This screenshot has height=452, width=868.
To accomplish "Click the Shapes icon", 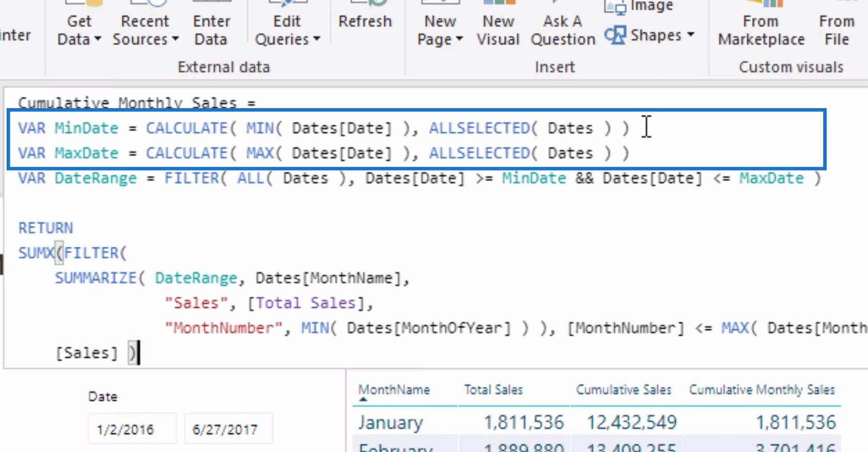I will point(615,35).
